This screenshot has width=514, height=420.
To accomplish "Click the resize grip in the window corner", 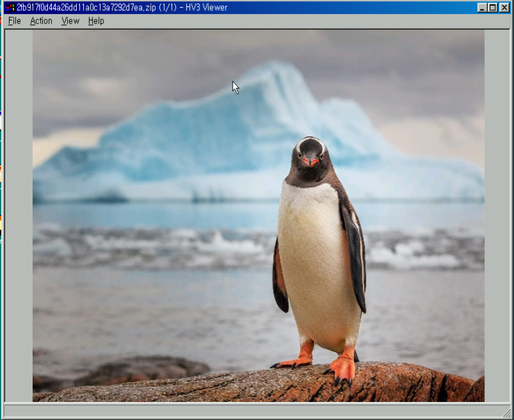I will pyautogui.click(x=506, y=413).
